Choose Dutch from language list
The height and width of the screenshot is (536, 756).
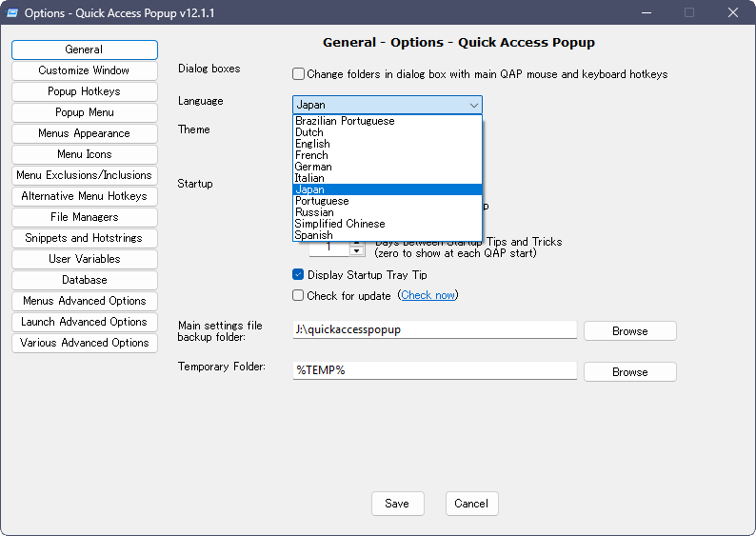[388, 132]
